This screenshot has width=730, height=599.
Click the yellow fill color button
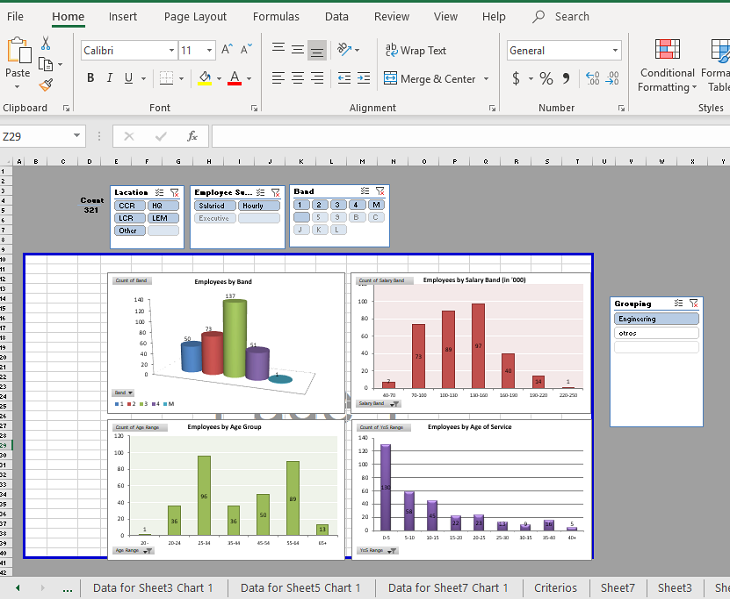point(205,78)
